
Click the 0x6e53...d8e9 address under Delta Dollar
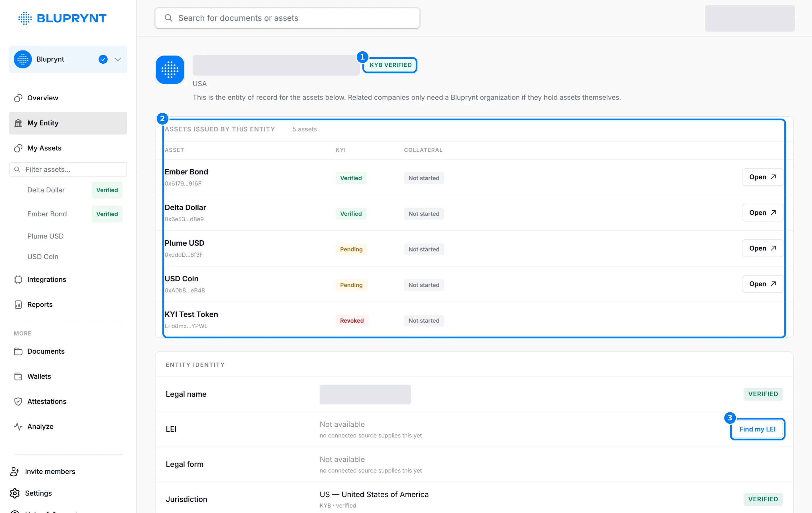point(184,219)
